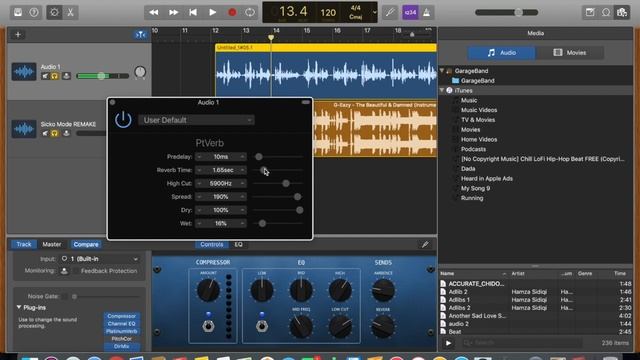
Task: Select the Movies media tab
Action: click(570, 53)
